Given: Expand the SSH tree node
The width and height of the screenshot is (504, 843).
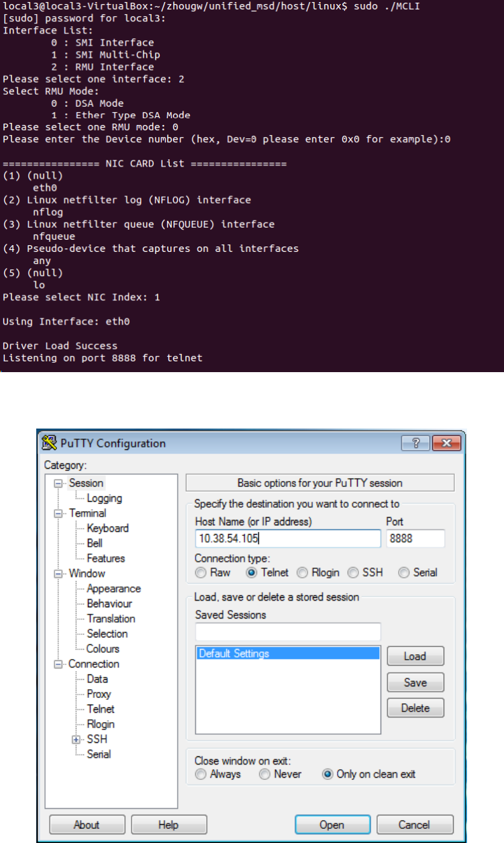Looking at the screenshot, I should point(77,740).
